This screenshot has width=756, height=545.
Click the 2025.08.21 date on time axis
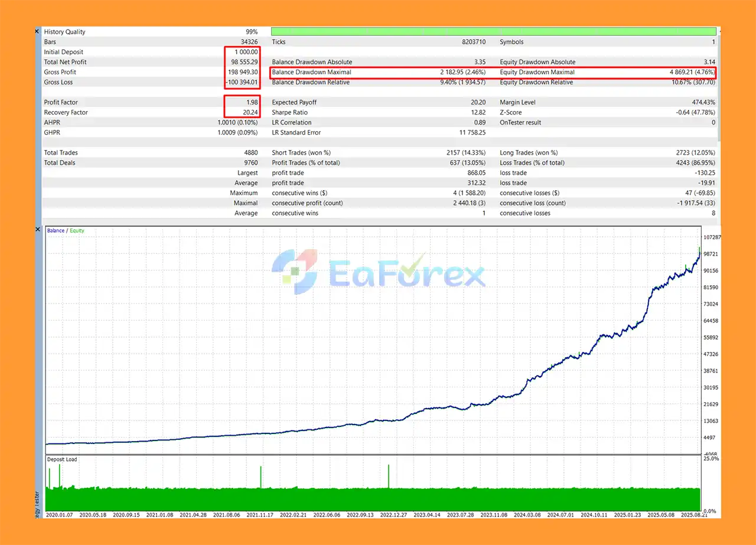(682, 514)
